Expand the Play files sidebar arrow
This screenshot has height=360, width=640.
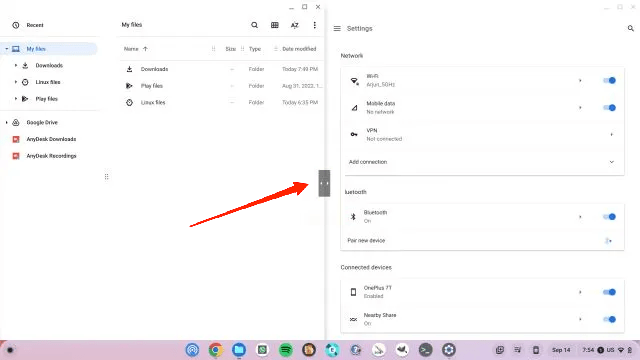pyautogui.click(x=16, y=99)
